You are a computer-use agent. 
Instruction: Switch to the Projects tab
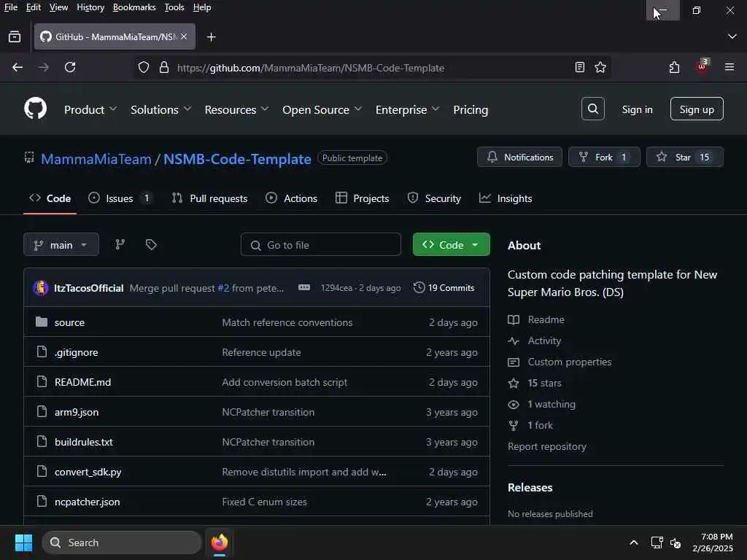362,198
